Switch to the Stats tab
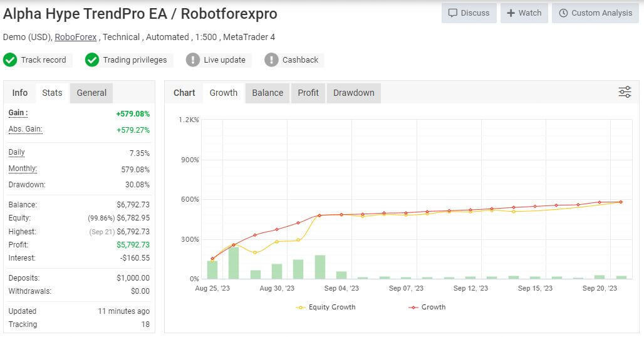Viewport: 644px width, 337px height. tap(52, 93)
